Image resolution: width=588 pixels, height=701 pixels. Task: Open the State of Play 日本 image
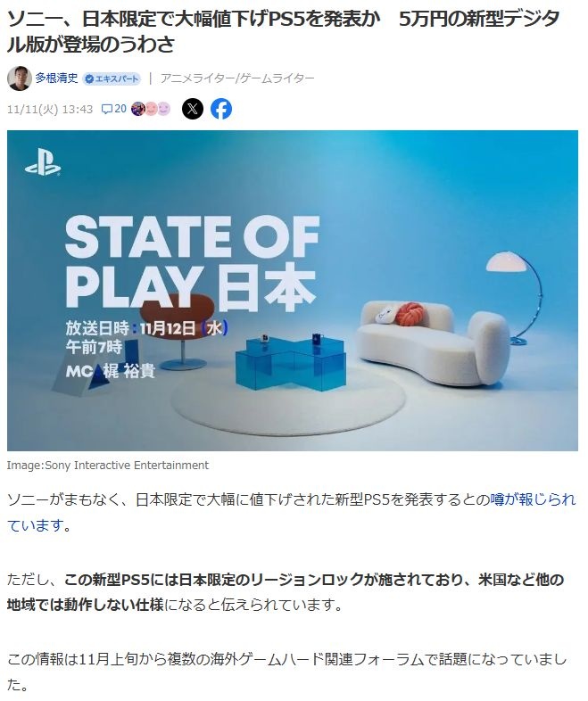tap(293, 291)
